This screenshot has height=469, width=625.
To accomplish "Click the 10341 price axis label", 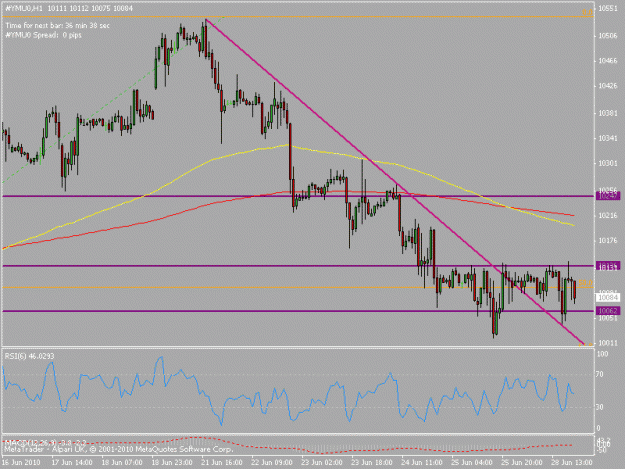I will [608, 138].
